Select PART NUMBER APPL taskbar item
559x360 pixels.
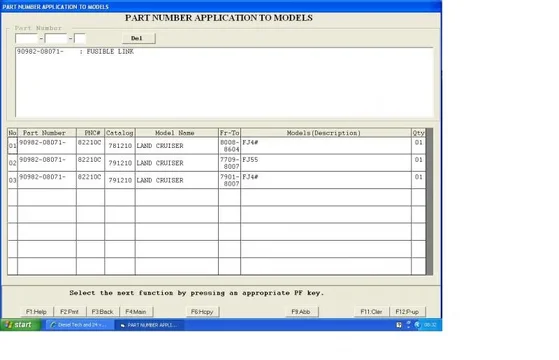pos(149,325)
